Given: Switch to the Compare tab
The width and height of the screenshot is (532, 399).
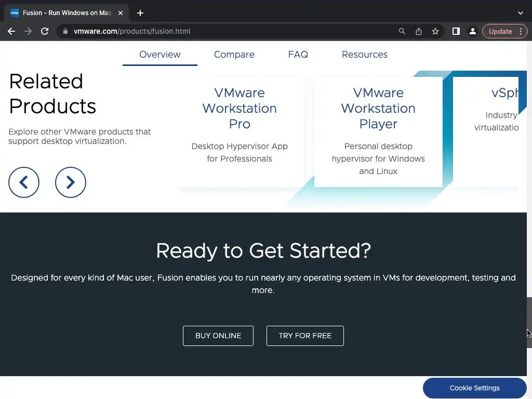Looking at the screenshot, I should click(x=234, y=55).
